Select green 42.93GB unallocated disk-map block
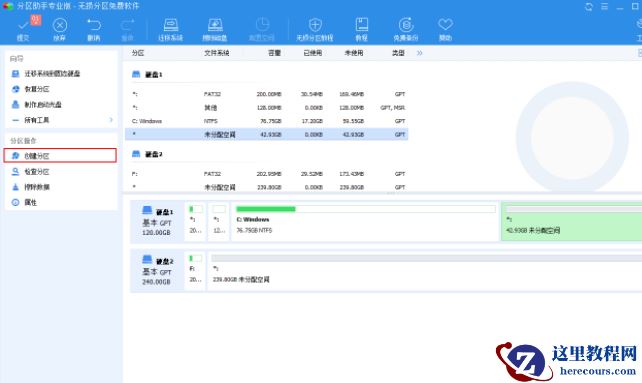 tap(572, 222)
